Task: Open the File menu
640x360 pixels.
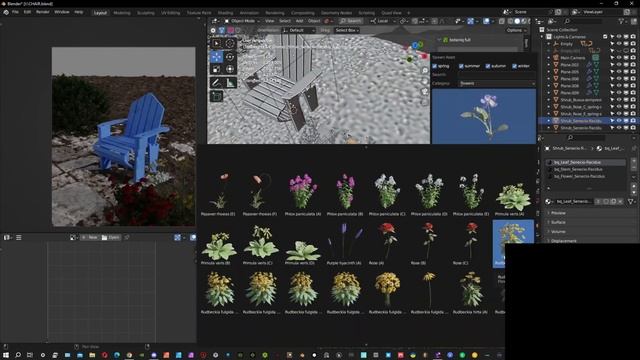Action: 15,12
